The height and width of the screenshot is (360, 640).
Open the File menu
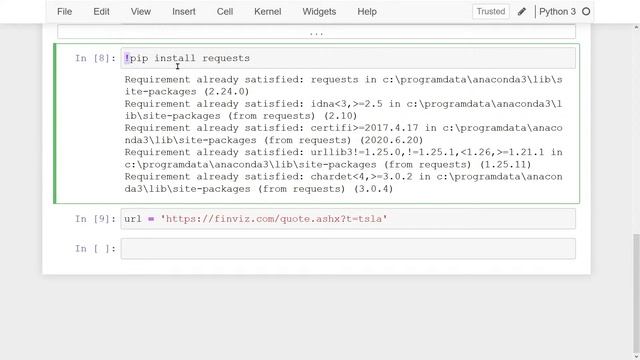click(x=64, y=12)
